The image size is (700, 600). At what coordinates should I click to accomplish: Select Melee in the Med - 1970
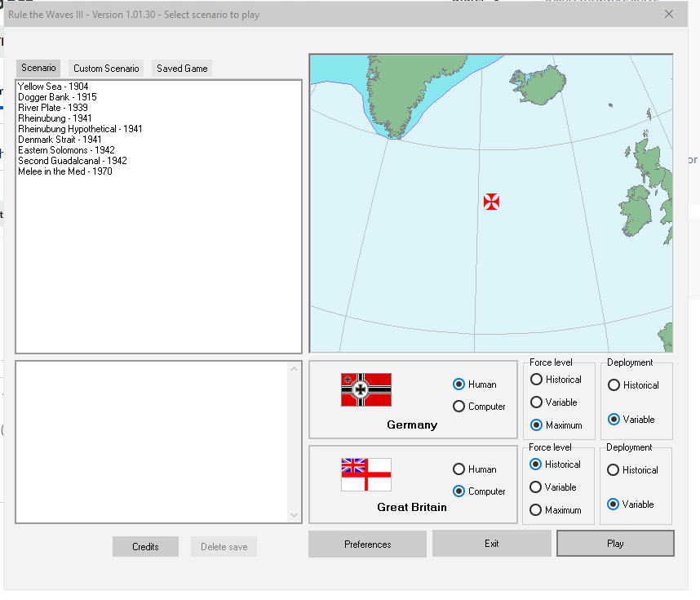tap(64, 171)
